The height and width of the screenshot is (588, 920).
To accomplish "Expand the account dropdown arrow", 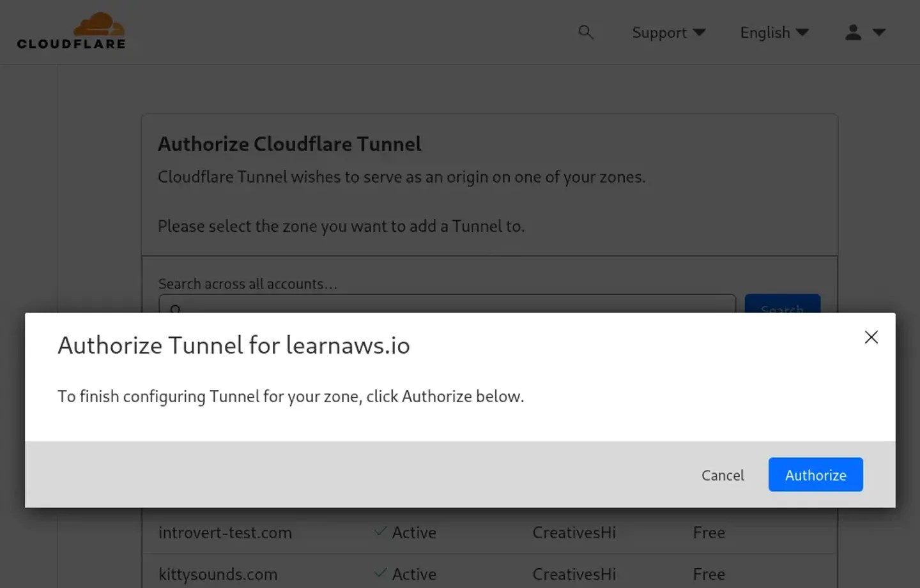I will [x=879, y=32].
